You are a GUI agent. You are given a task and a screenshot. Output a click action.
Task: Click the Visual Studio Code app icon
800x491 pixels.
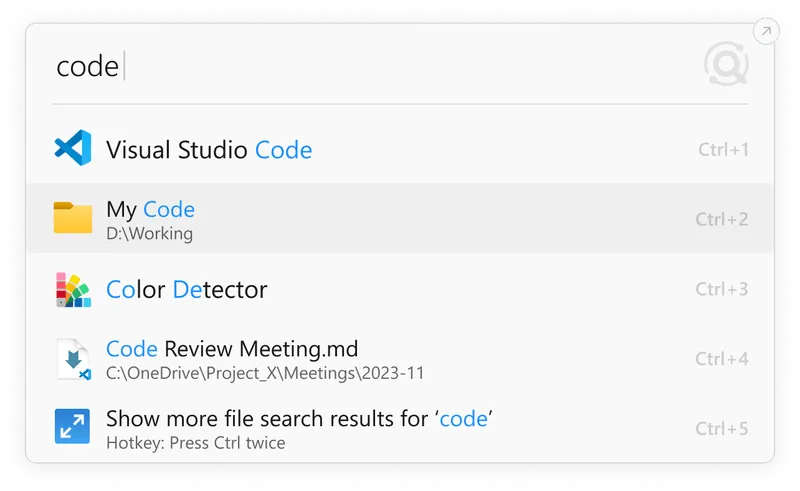pos(73,148)
